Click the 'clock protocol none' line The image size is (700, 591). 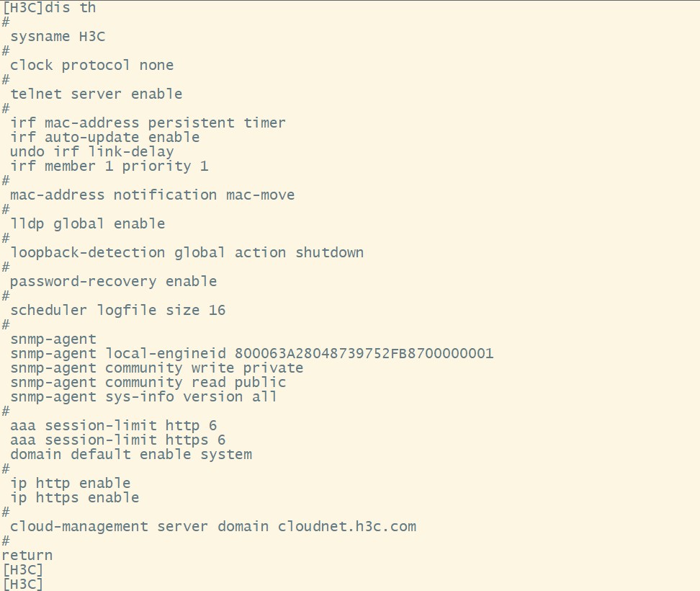(x=91, y=65)
